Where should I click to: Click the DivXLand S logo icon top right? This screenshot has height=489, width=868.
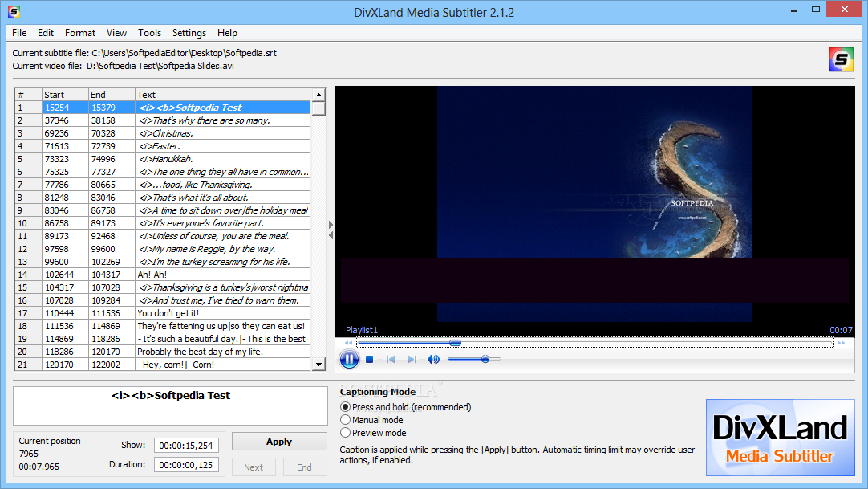coord(842,59)
